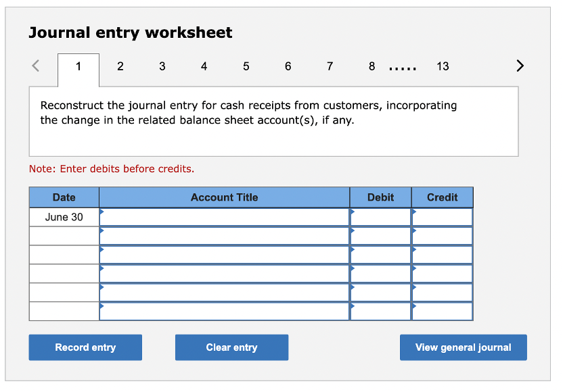563x392 pixels.
Task: Click the right navigation chevron
Action: [520, 66]
